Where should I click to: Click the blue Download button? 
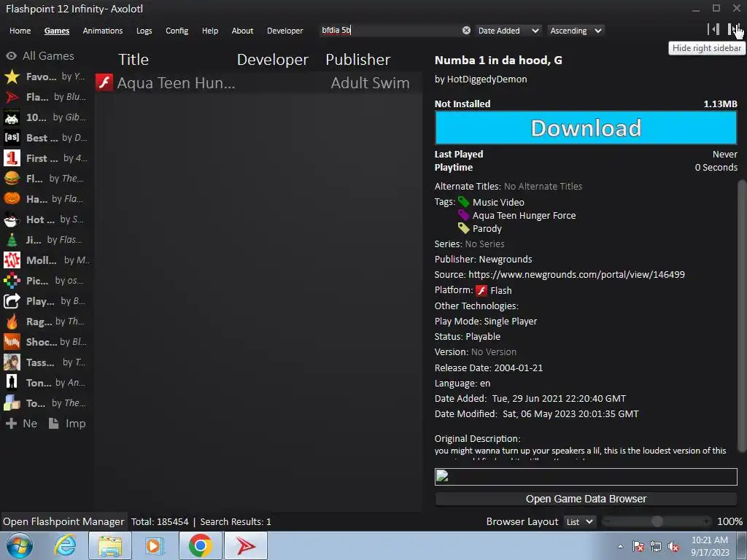[586, 128]
